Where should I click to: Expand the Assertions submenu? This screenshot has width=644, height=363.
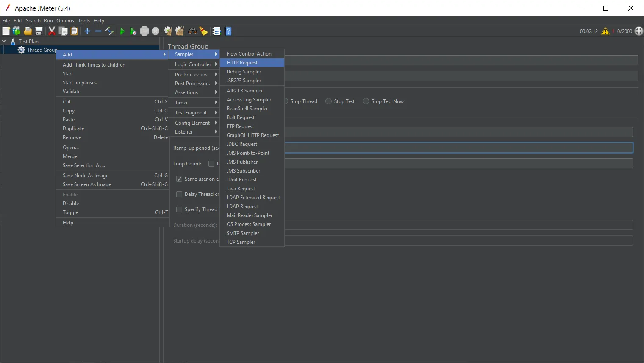coord(194,92)
